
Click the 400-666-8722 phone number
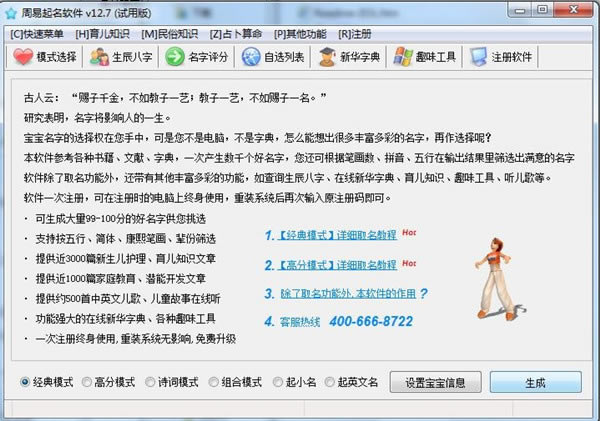tap(371, 321)
